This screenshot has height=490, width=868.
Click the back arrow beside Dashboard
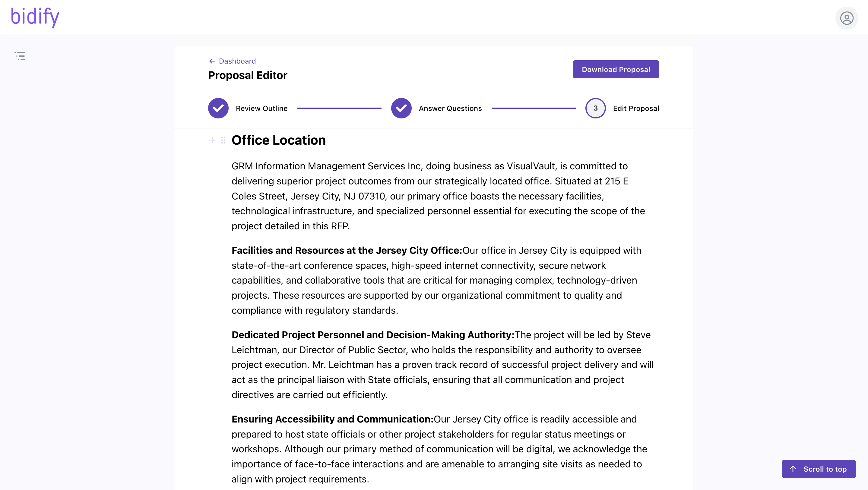[x=212, y=61]
